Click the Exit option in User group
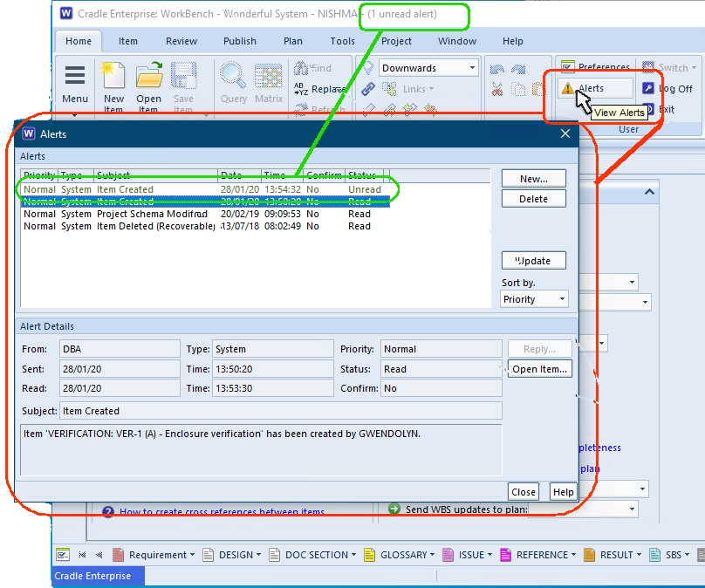 pyautogui.click(x=666, y=109)
